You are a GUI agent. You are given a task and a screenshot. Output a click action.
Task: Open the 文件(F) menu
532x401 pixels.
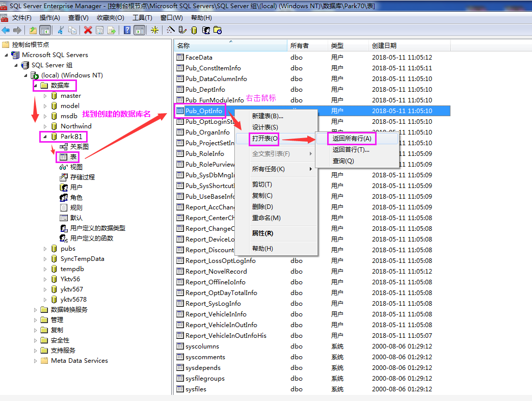[22, 18]
